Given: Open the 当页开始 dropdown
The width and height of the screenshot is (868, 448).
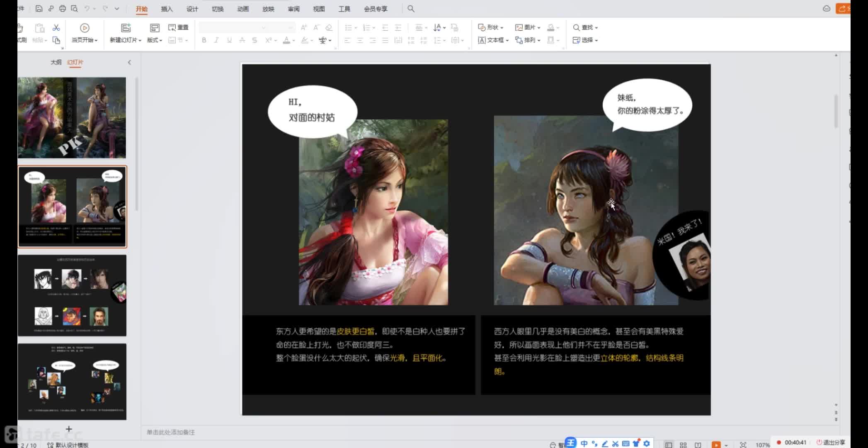Looking at the screenshot, I should click(85, 40).
